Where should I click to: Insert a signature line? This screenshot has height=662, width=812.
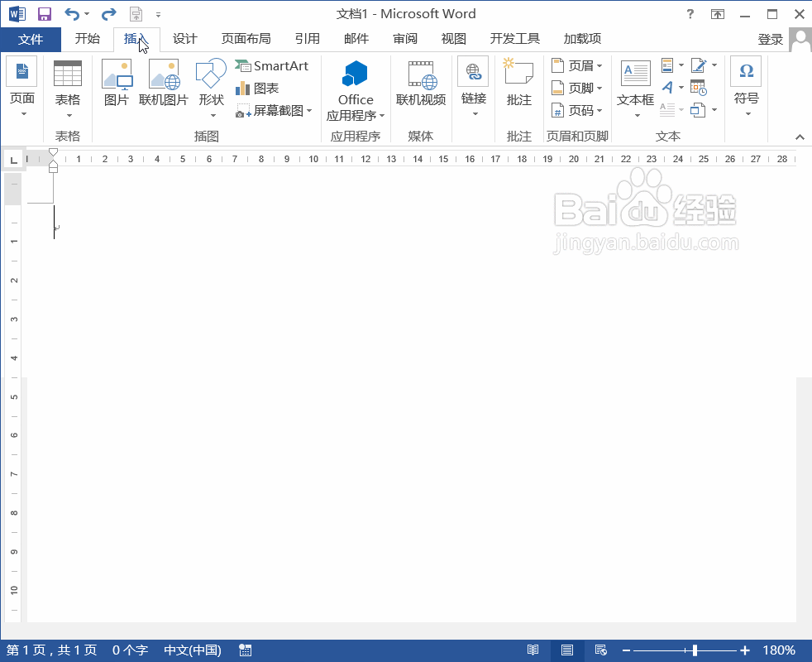click(x=698, y=65)
